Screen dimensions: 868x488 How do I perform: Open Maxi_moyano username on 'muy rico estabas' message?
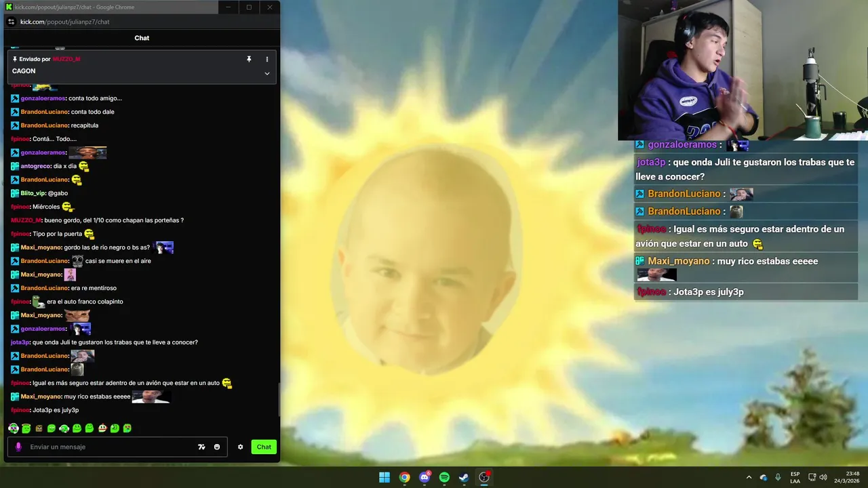(x=41, y=396)
